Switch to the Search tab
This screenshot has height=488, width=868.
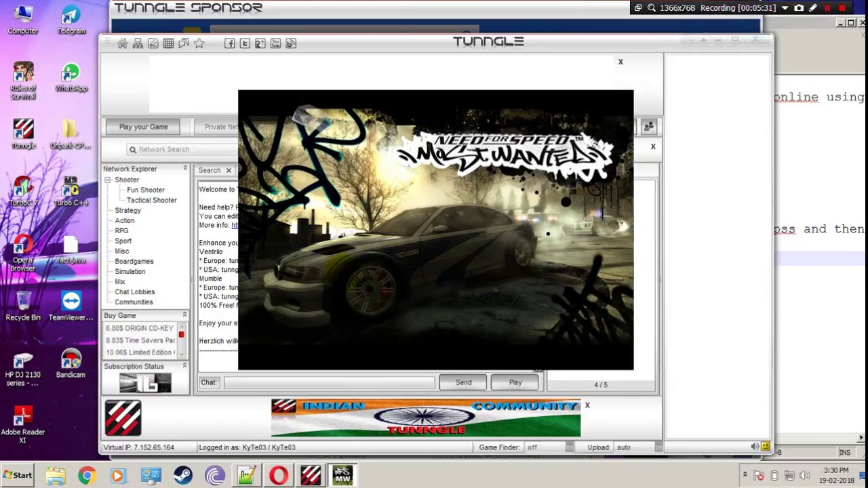click(210, 170)
